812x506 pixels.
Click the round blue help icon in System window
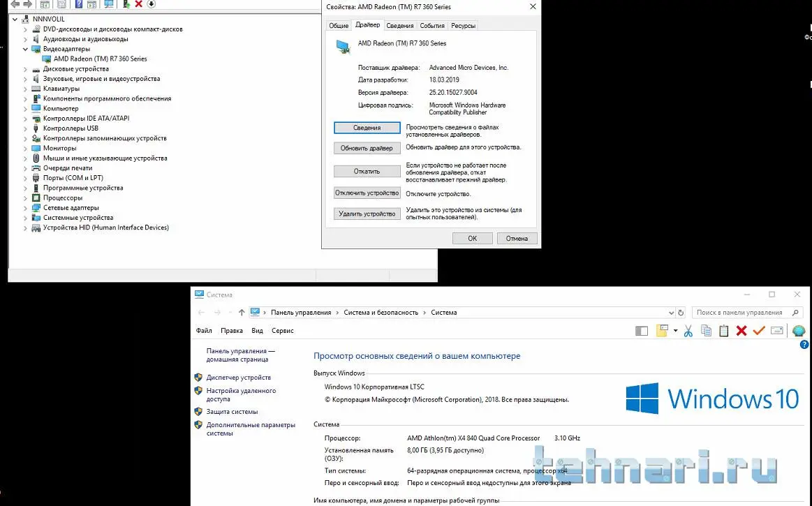tap(804, 344)
